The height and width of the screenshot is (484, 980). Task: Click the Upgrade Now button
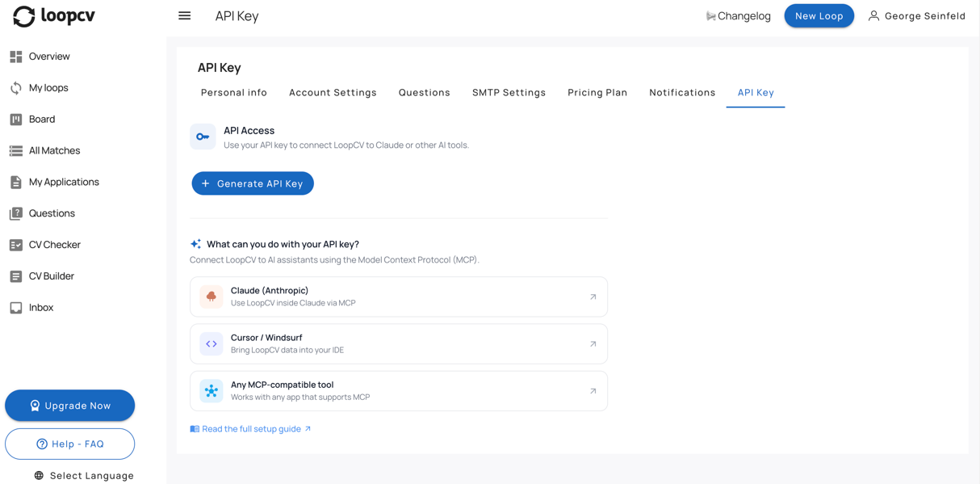point(70,406)
